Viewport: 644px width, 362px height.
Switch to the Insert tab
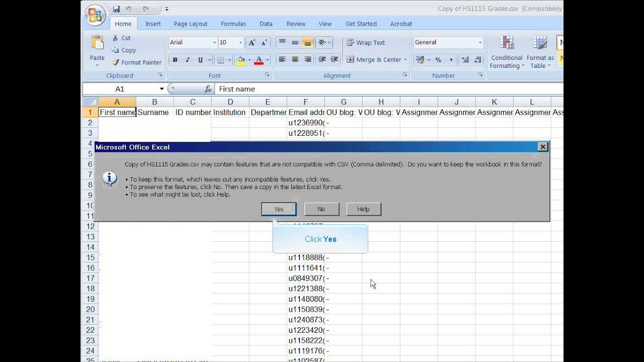[x=153, y=24]
